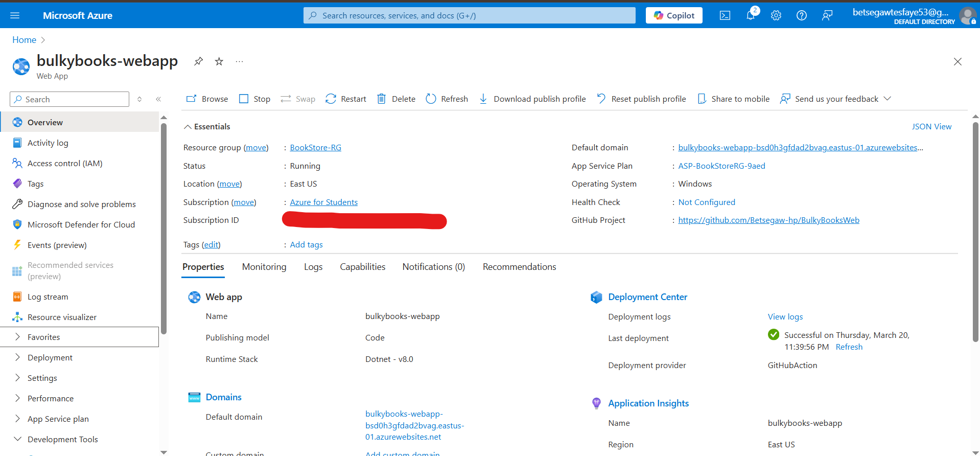The image size is (980, 456).
Task: Click Share to mobile
Action: tap(733, 99)
